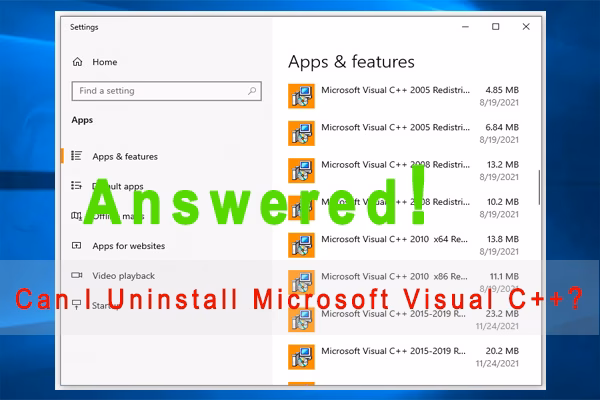This screenshot has width=600, height=400.
Task: Click the Offline maps sidebar icon
Action: [76, 216]
